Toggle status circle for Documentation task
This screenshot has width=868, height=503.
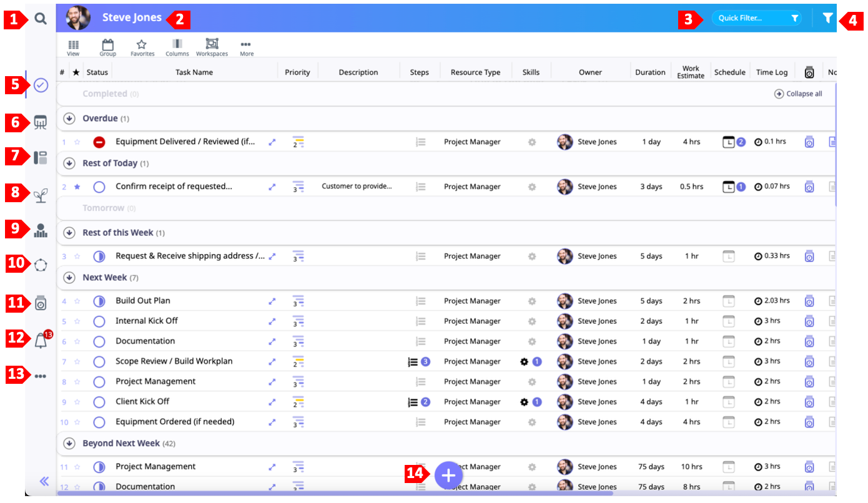pyautogui.click(x=99, y=341)
